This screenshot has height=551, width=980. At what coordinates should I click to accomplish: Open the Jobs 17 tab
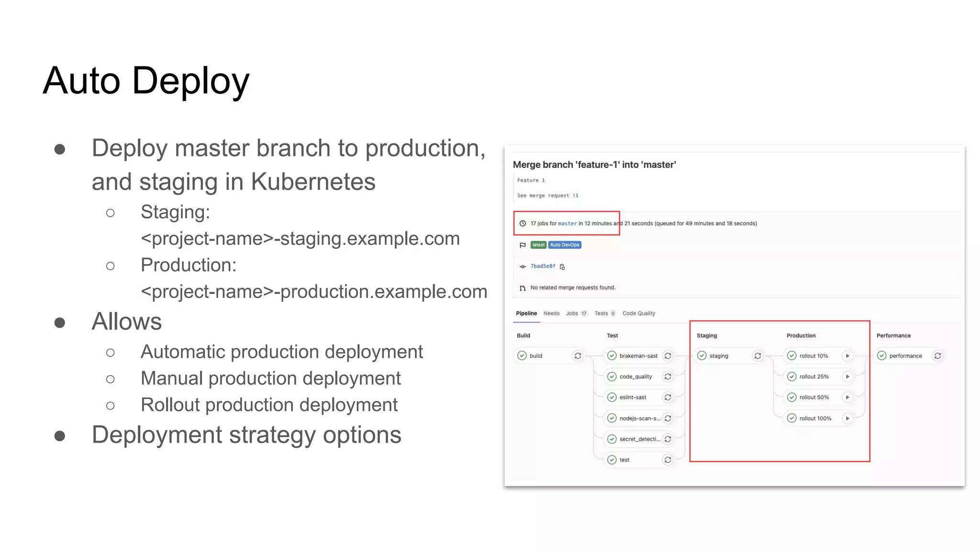(x=576, y=313)
